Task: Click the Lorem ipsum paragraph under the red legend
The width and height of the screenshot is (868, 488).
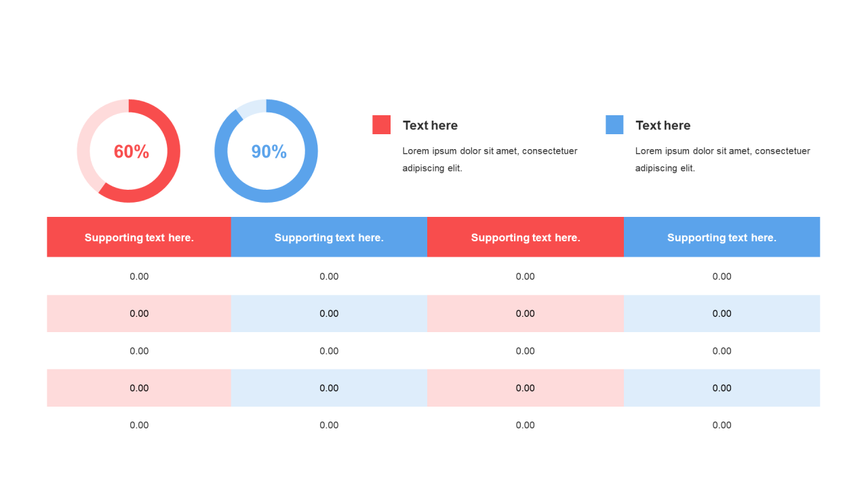Action: coord(490,159)
